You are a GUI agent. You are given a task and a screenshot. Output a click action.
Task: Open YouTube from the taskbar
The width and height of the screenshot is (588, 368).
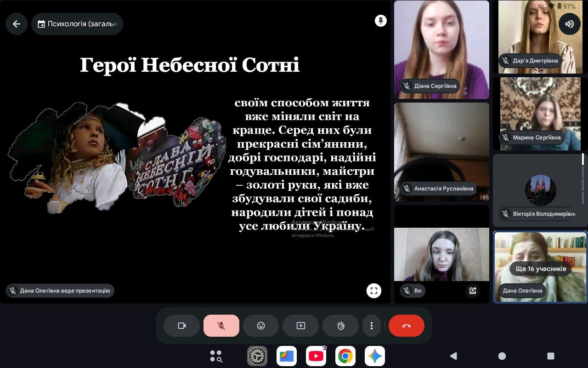click(316, 356)
